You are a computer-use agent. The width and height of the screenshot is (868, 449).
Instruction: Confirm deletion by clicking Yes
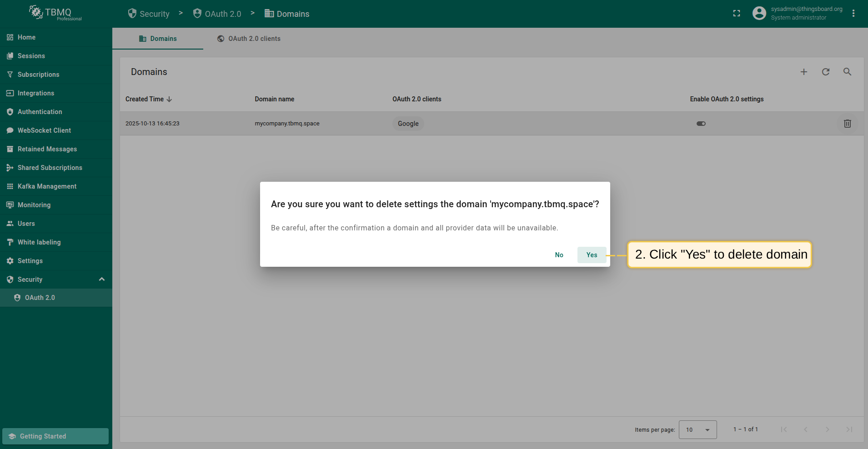tap(592, 255)
